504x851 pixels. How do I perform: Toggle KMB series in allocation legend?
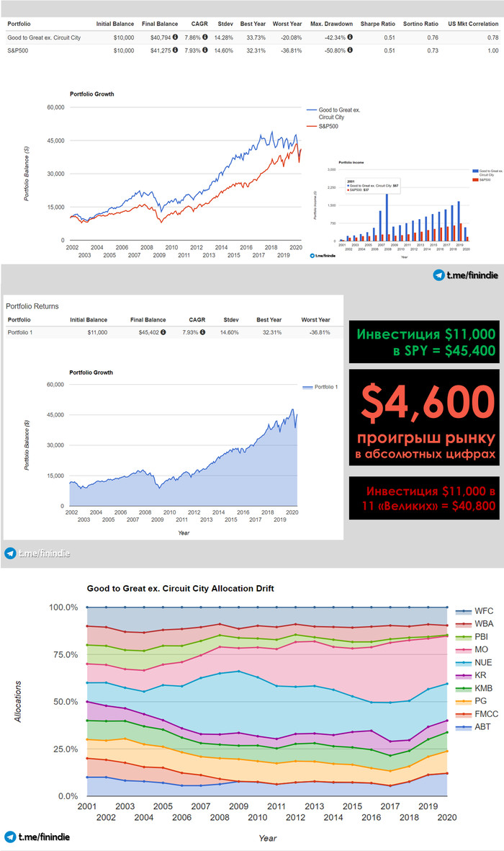coord(474,688)
